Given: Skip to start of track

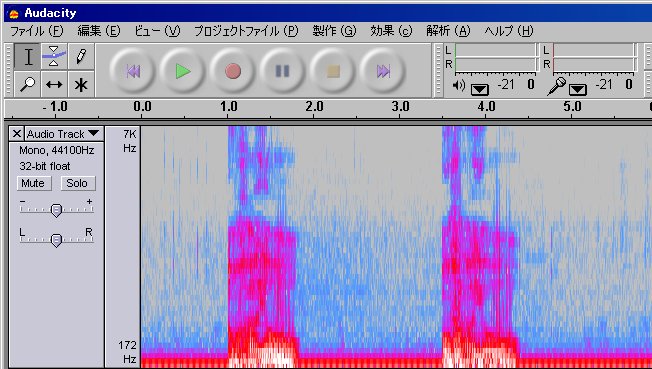Looking at the screenshot, I should coord(133,71).
